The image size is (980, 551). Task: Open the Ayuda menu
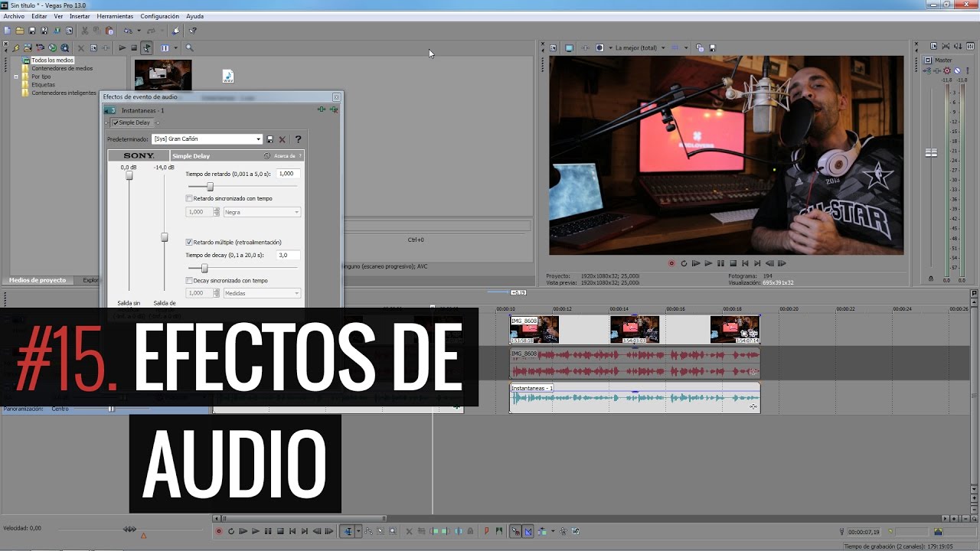pyautogui.click(x=195, y=16)
